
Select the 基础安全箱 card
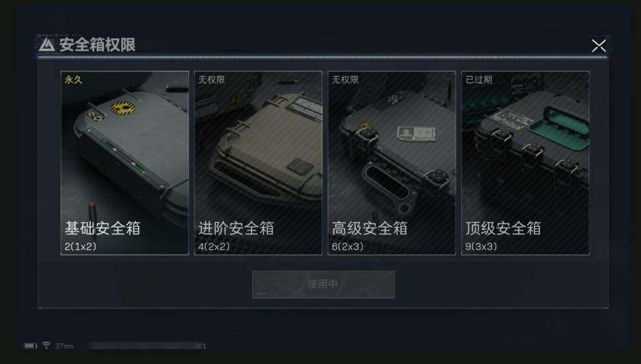click(x=124, y=163)
